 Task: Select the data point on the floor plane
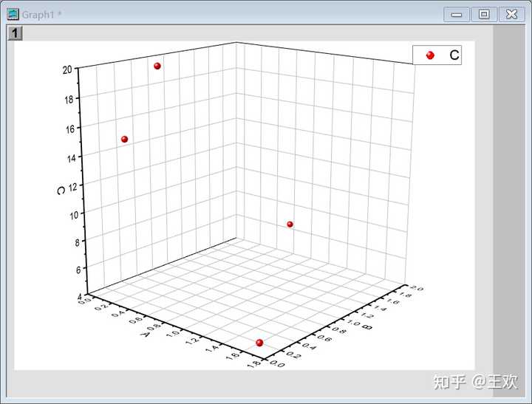259,343
